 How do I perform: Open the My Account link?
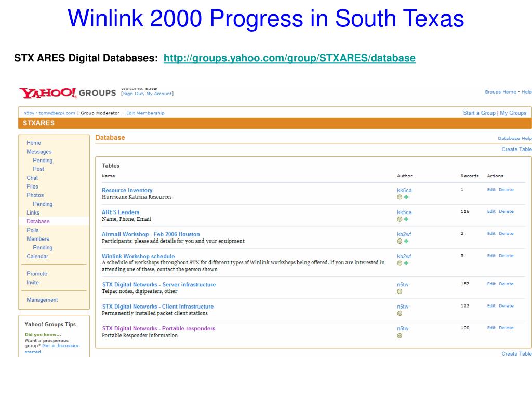[159, 94]
